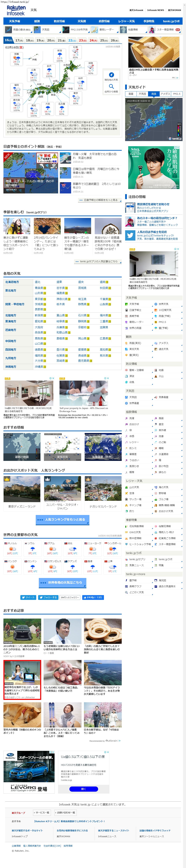This screenshot has height=868, width=186.
Task: Click the search by address magnifier icon
Action: pos(111,87)
